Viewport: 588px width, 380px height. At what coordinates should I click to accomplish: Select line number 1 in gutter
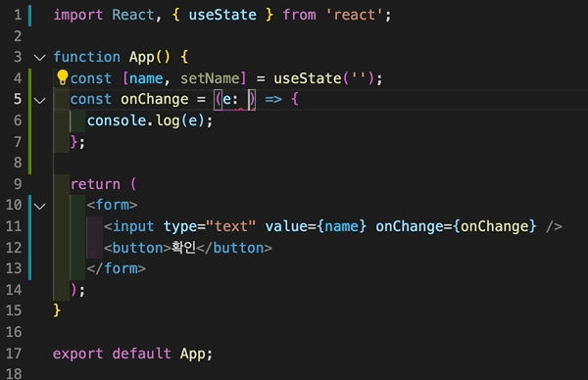(18, 15)
